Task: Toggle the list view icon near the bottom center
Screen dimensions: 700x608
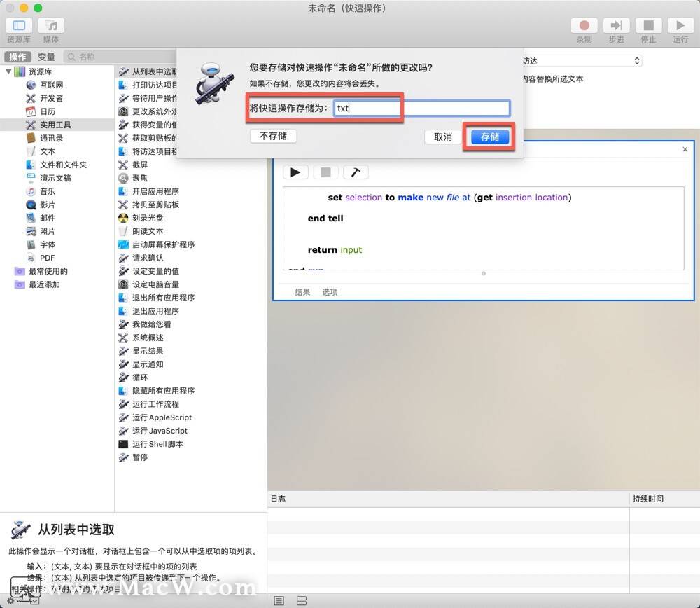Action: (279, 600)
